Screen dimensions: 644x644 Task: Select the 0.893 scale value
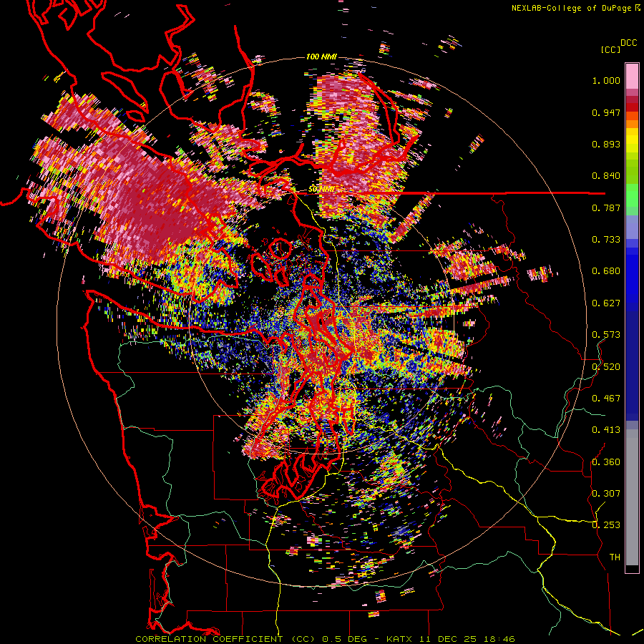[606, 144]
